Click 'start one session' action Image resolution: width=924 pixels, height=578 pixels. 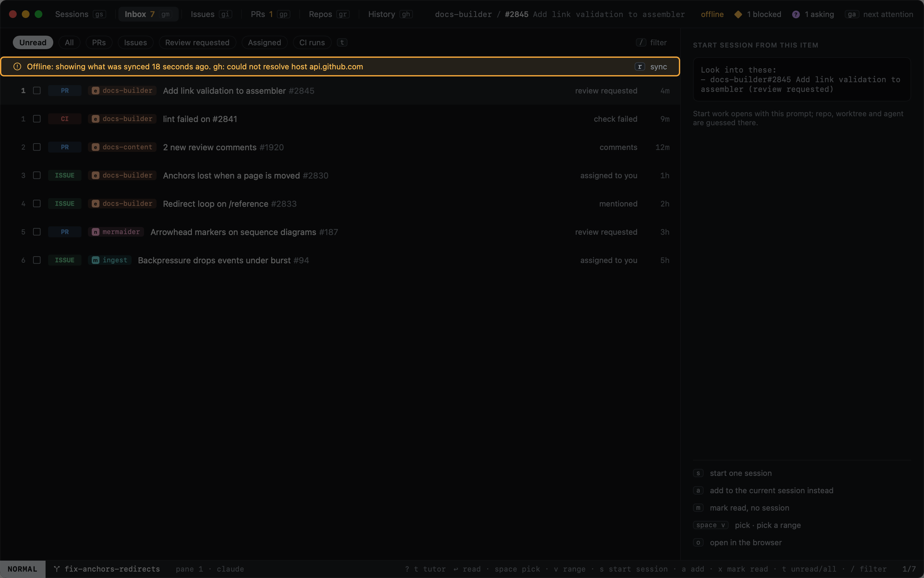coord(741,473)
